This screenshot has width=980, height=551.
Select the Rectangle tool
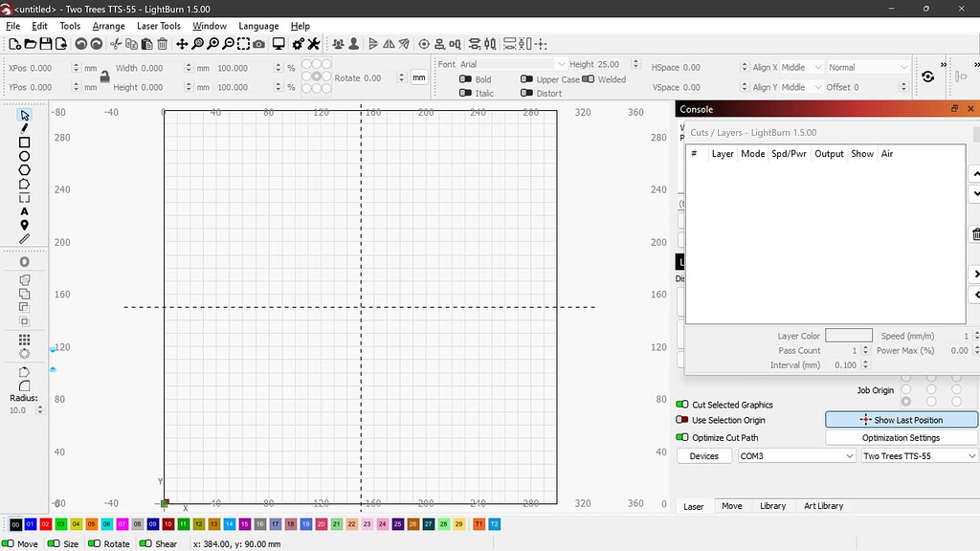click(25, 143)
